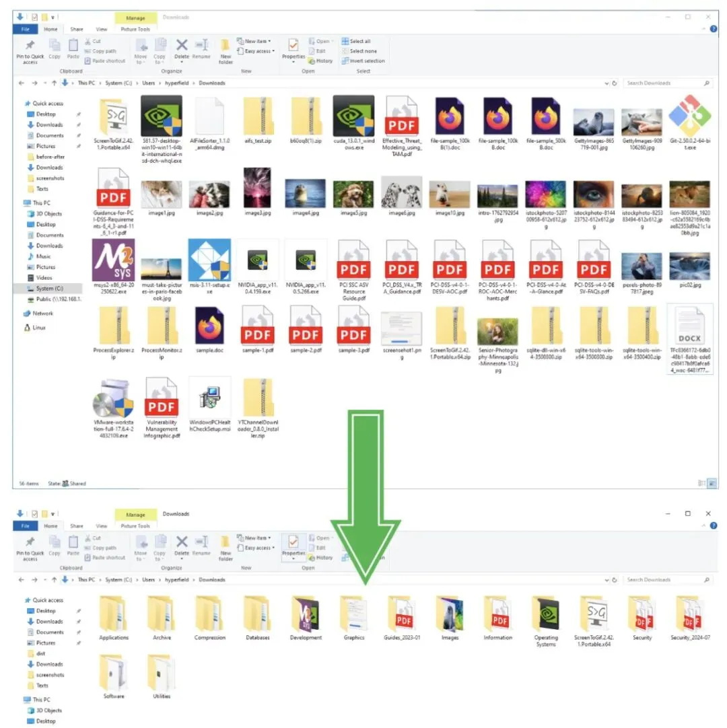This screenshot has height=728, width=727.
Task: Click History in bottom window ribbon
Action: (x=320, y=558)
